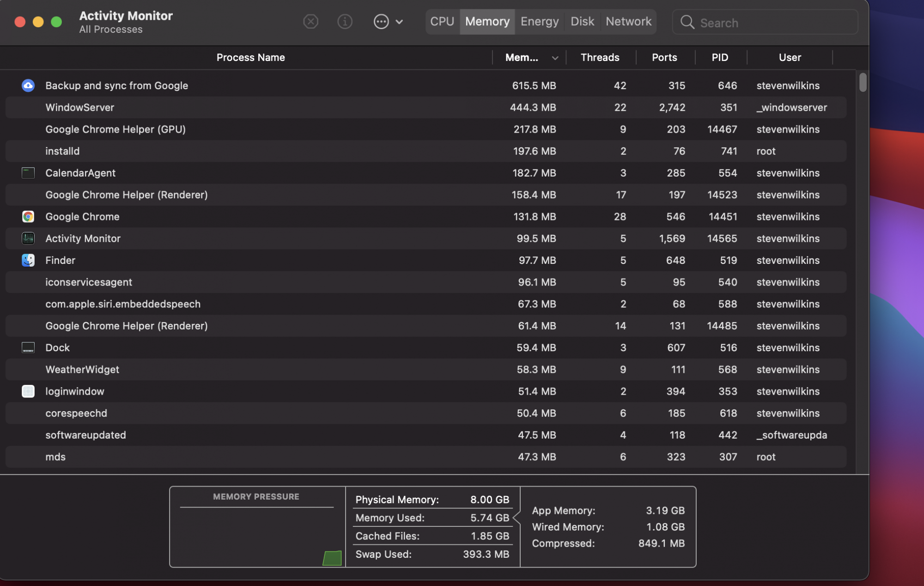Image resolution: width=924 pixels, height=586 pixels.
Task: Click the _windowserver user cell
Action: pos(791,108)
